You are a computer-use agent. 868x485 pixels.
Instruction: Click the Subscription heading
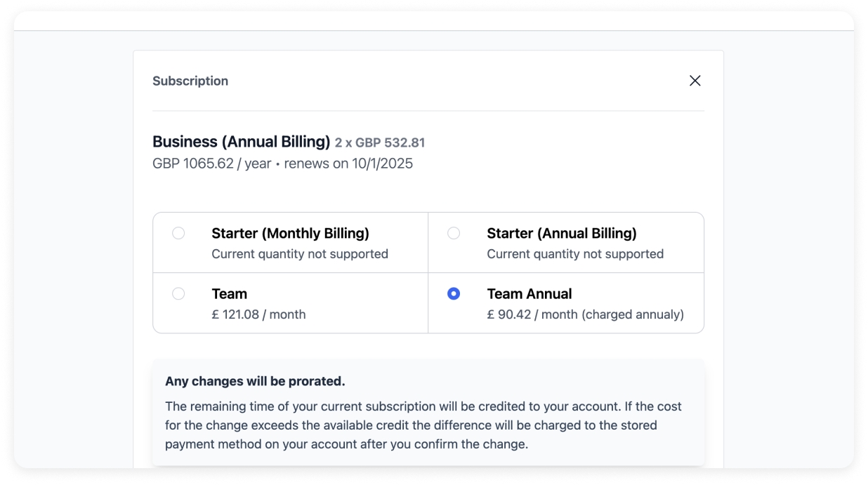click(190, 81)
